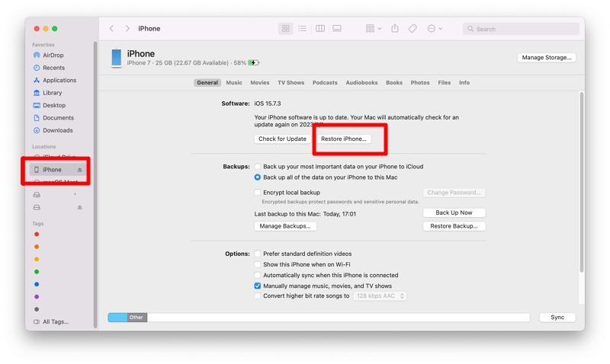Open the More actions ellipsis menu
This screenshot has width=610, height=364.
click(x=435, y=28)
